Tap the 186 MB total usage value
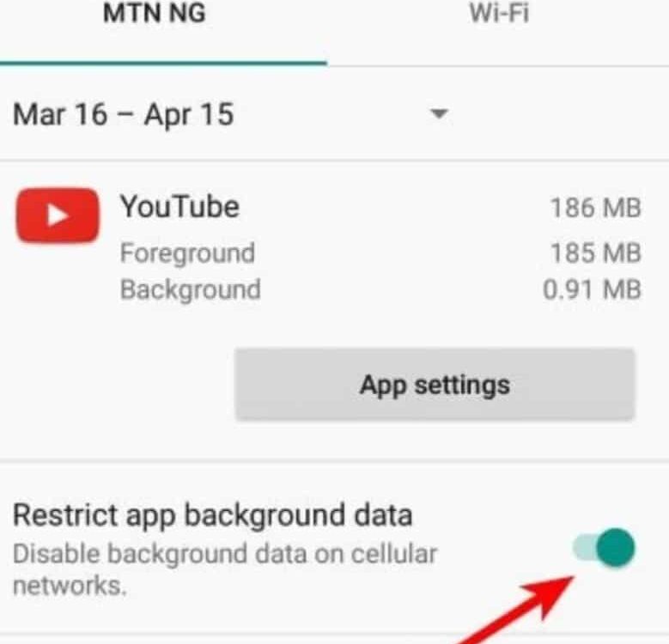Image resolution: width=669 pixels, height=644 pixels. (x=596, y=208)
